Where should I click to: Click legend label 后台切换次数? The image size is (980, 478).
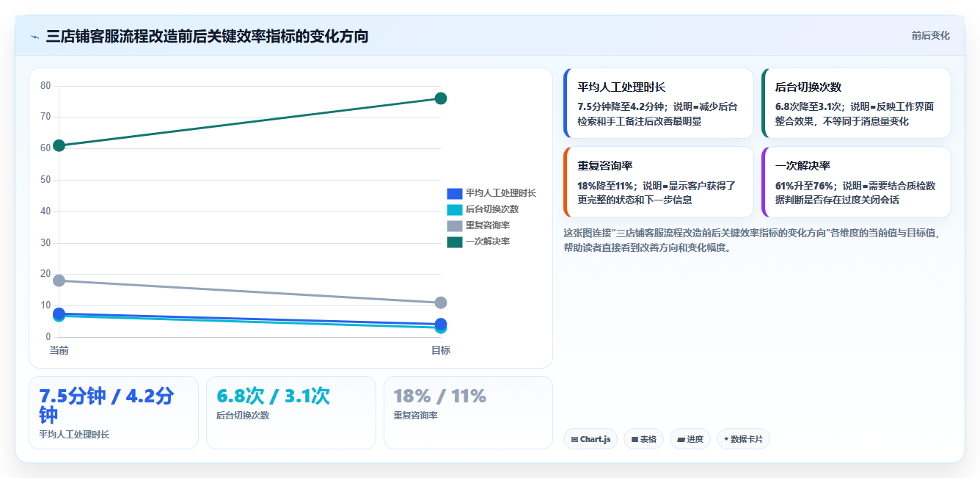click(x=492, y=209)
